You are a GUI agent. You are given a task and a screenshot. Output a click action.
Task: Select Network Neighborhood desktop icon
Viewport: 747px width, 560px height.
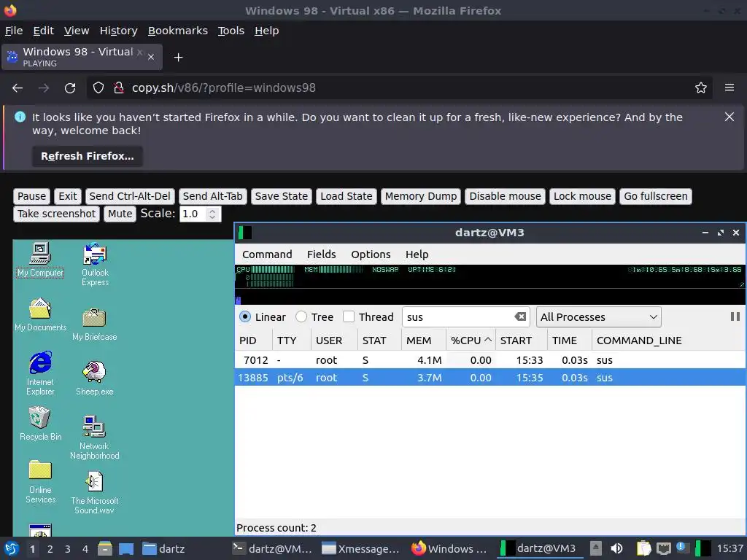coord(94,437)
